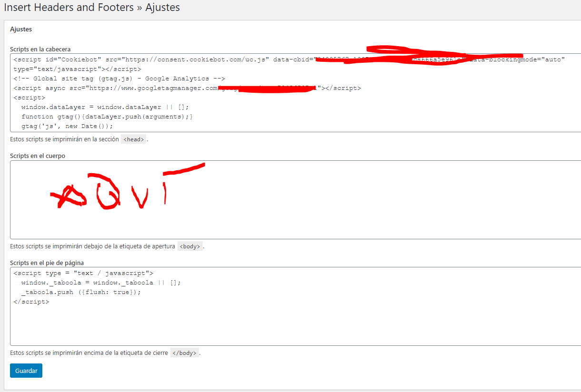Click the footer line '<script type = "text / javascript">'

click(83, 273)
